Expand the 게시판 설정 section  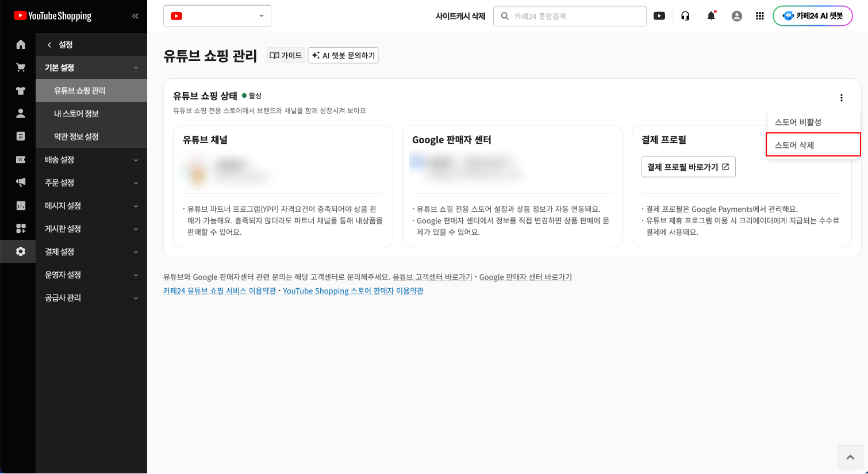pyautogui.click(x=91, y=228)
